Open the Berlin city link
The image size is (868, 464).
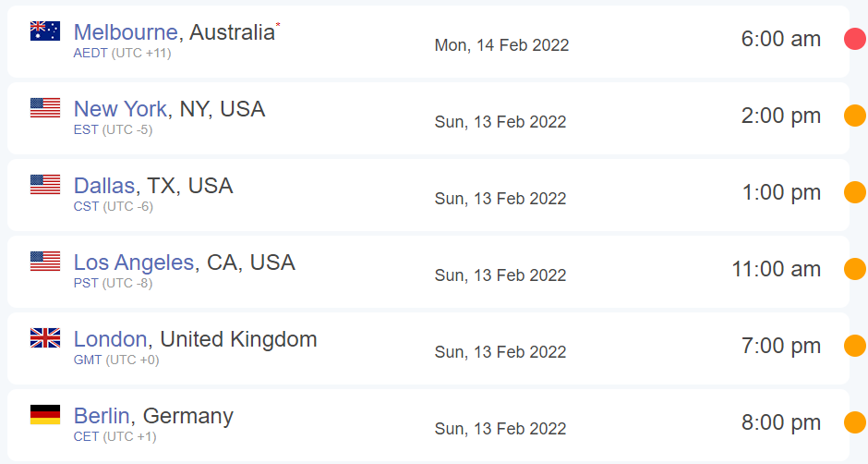pos(102,416)
